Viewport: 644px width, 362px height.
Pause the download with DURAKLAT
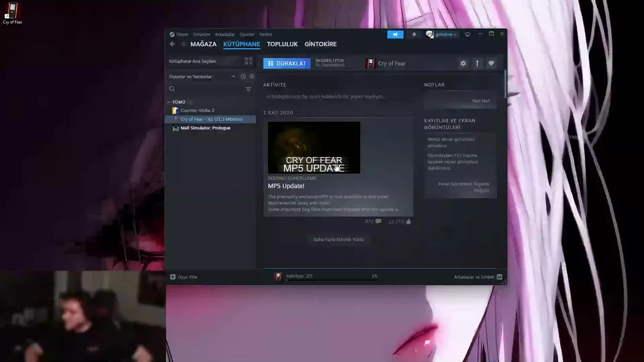[x=287, y=63]
